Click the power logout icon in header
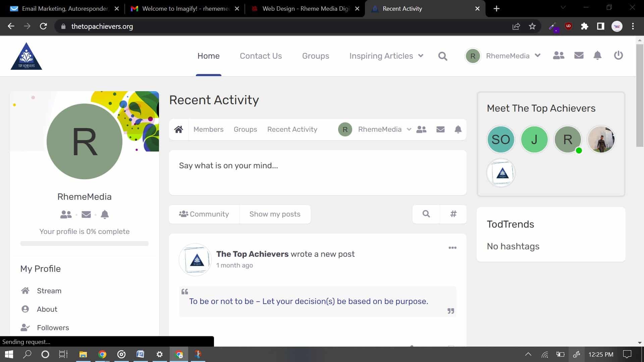This screenshot has height=362, width=644. pos(618,55)
